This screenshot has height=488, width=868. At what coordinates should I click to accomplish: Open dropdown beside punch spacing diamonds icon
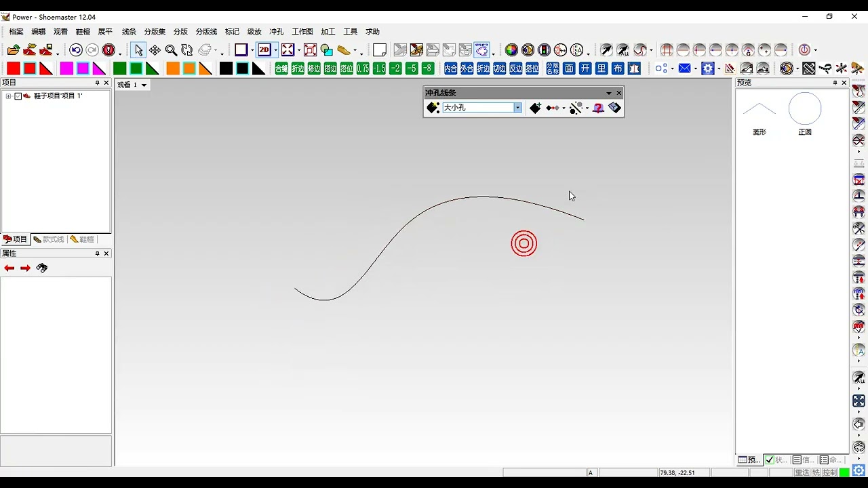pyautogui.click(x=564, y=108)
